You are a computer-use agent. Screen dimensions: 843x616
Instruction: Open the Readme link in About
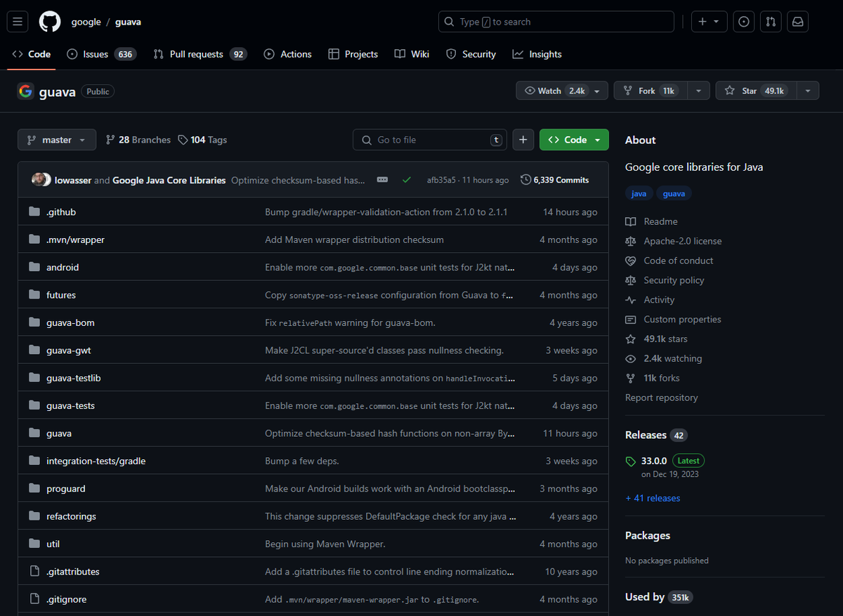point(651,221)
